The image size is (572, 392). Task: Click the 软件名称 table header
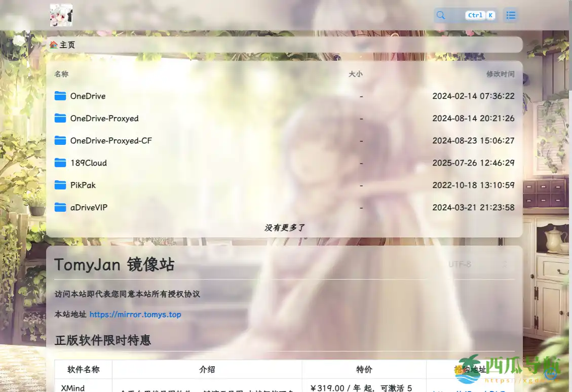[x=83, y=369]
